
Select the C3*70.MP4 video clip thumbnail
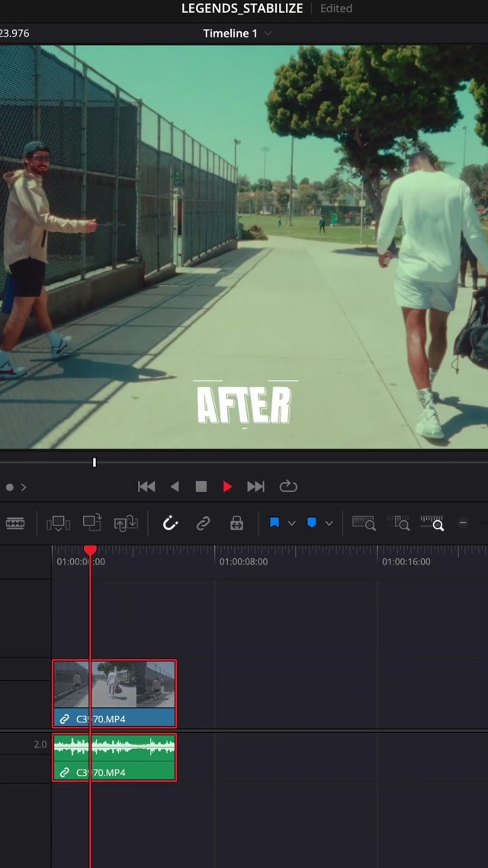tap(114, 685)
